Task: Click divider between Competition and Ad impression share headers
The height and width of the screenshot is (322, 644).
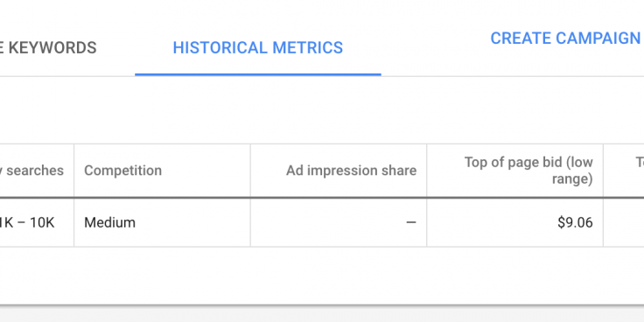Action: click(250, 171)
